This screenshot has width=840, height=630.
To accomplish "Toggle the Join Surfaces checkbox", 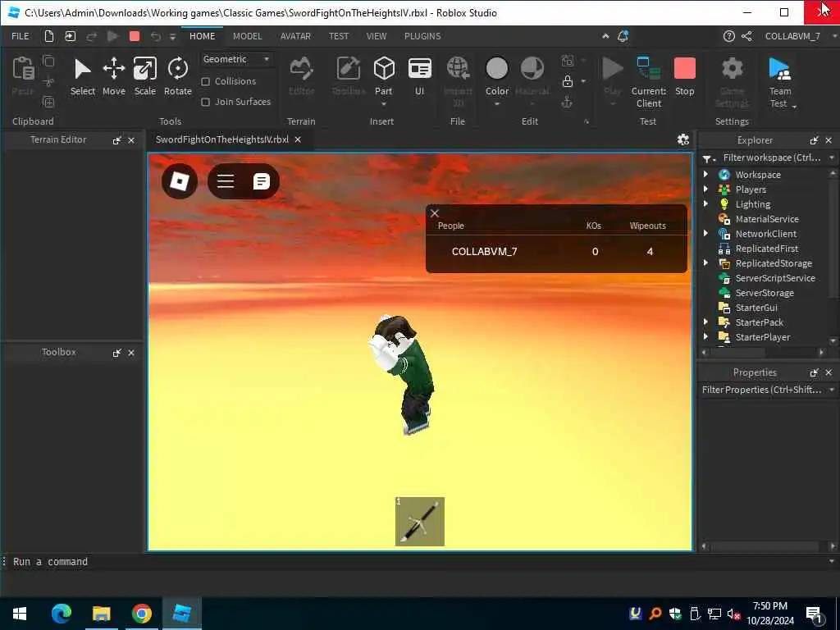I will pyautogui.click(x=206, y=102).
